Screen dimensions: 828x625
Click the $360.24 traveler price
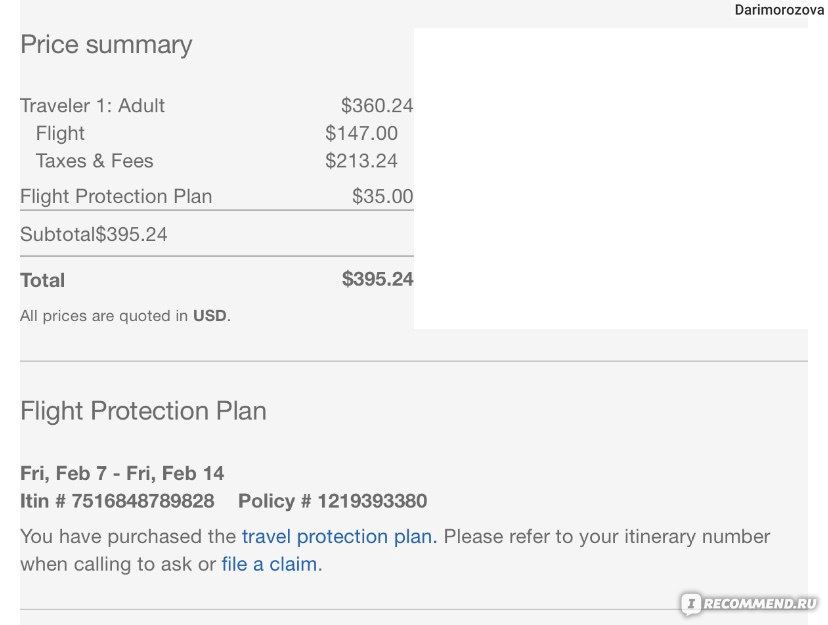[x=377, y=106]
